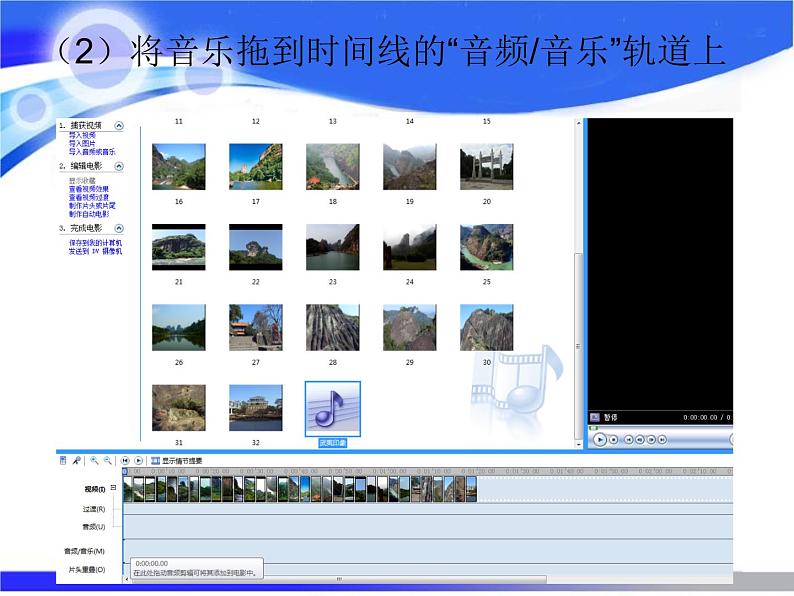Collapse the 编辑电影 task section
Viewport: 794px width, 596px height.
point(119,167)
